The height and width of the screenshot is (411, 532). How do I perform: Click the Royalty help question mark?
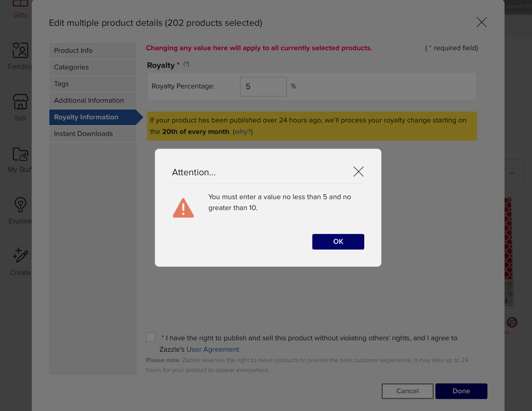[186, 64]
